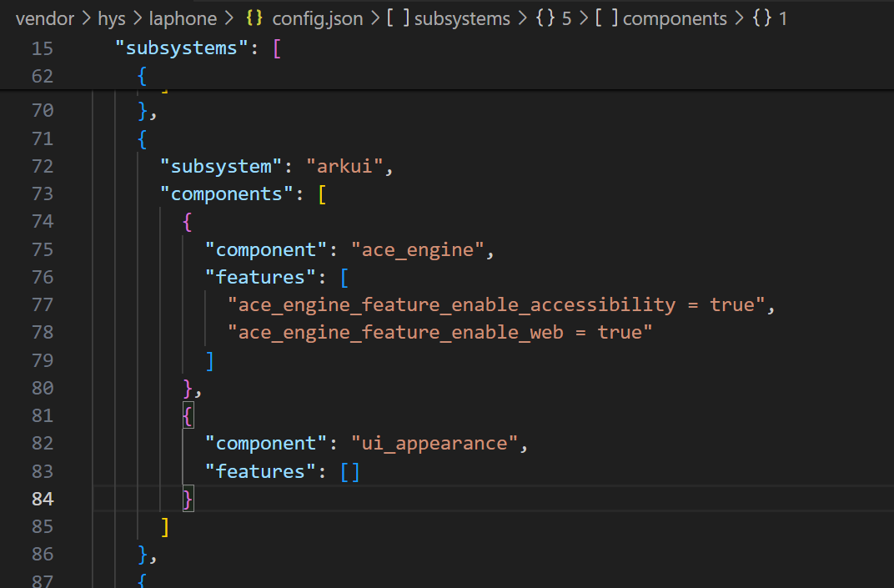894x588 pixels.
Task: Click the closing brace on line 86
Action: [x=143, y=555]
